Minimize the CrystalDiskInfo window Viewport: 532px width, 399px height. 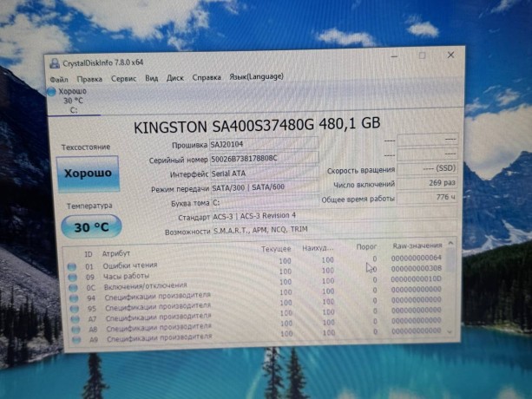point(394,56)
